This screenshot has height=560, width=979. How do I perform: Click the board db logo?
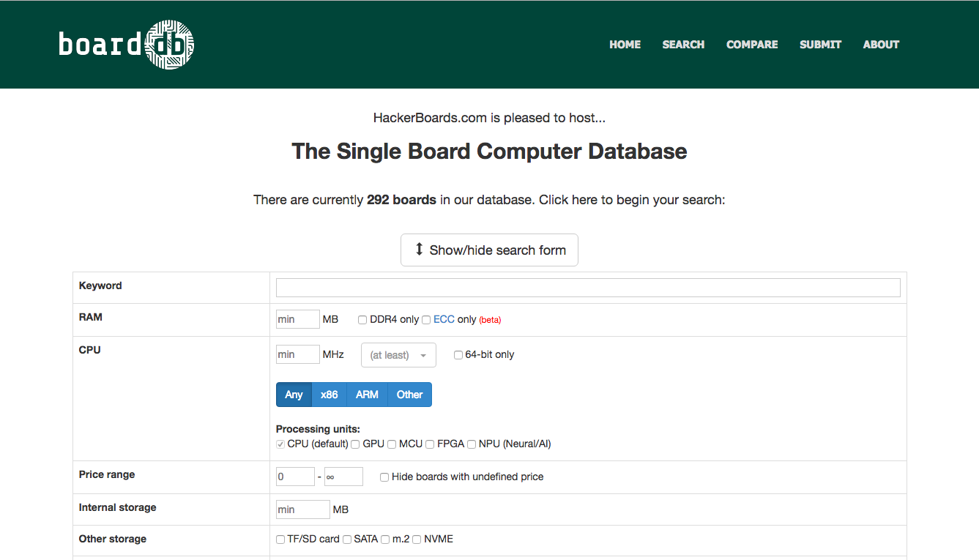point(125,44)
